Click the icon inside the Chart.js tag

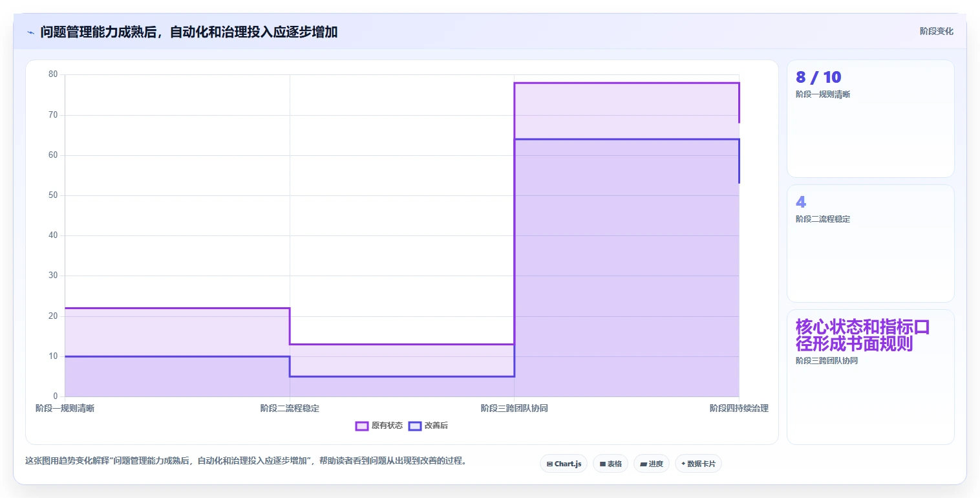click(549, 464)
